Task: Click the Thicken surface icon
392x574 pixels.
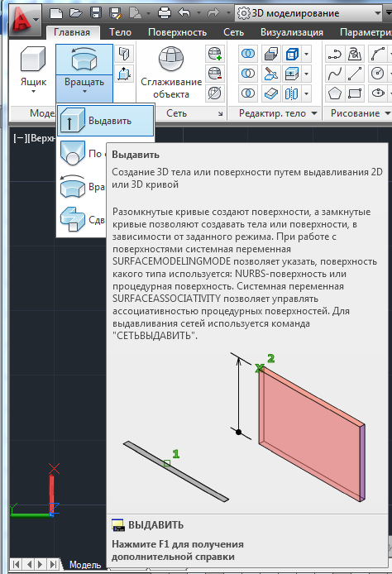Action: 271,93
